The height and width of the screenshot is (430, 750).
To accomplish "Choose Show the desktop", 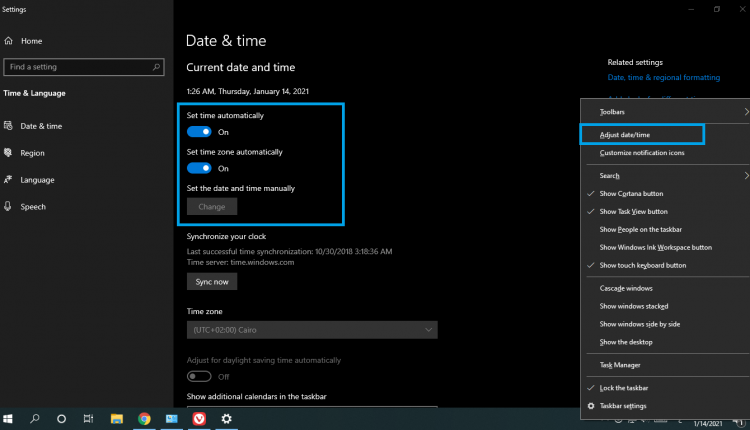I will click(626, 342).
